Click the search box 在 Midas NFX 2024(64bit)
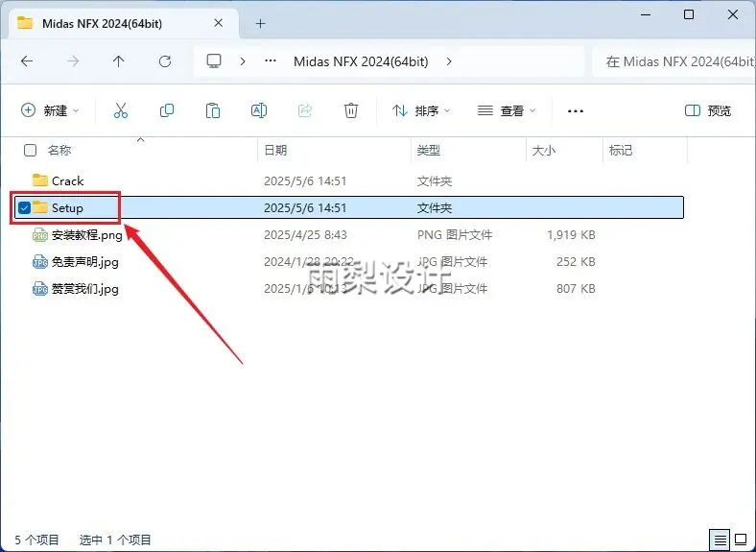 click(x=673, y=61)
